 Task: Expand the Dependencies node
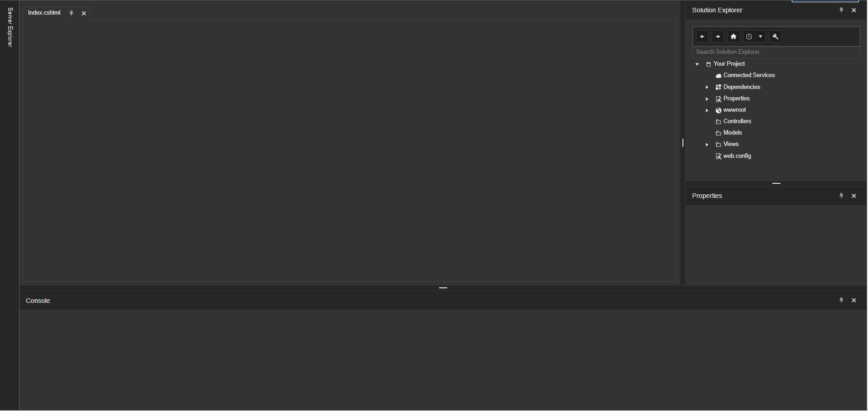[x=707, y=87]
